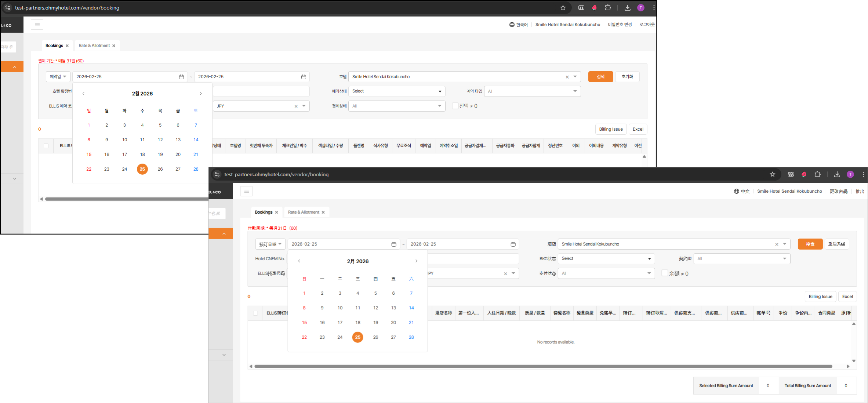Switch to Rate & Allotment tab in Chinese window
Screen dimensions: 868x403
[x=303, y=212]
